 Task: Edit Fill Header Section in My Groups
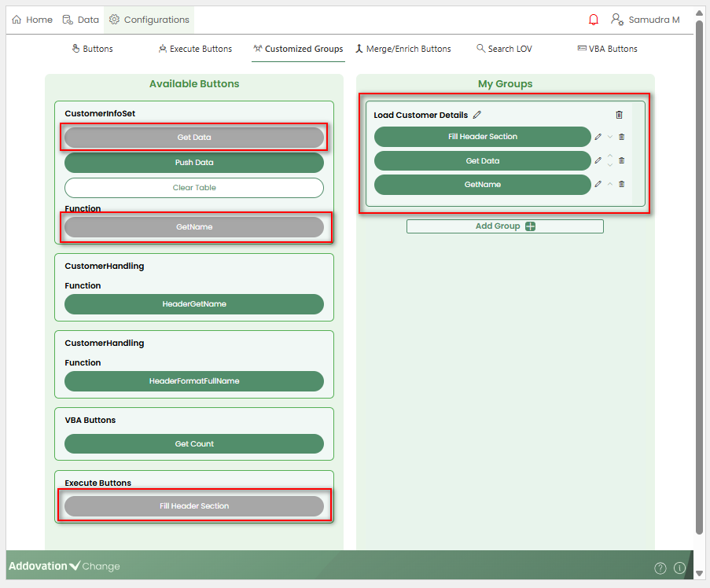coord(598,137)
